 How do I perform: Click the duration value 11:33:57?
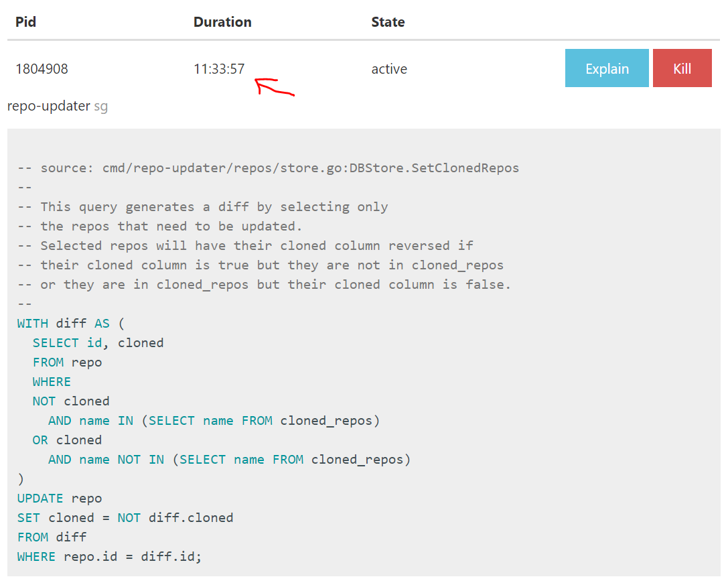pos(219,69)
